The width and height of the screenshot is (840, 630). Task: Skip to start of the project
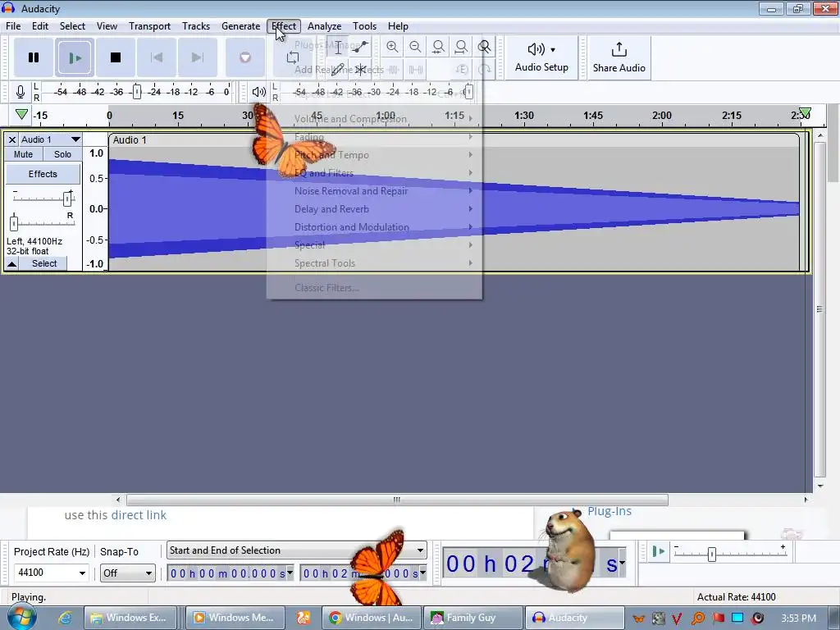(157, 57)
